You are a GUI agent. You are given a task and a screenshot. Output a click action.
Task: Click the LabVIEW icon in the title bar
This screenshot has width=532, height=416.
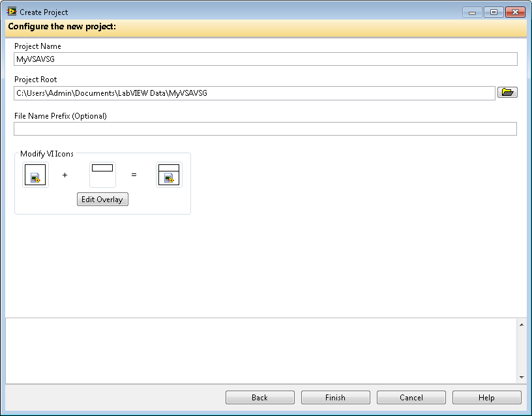coord(11,12)
